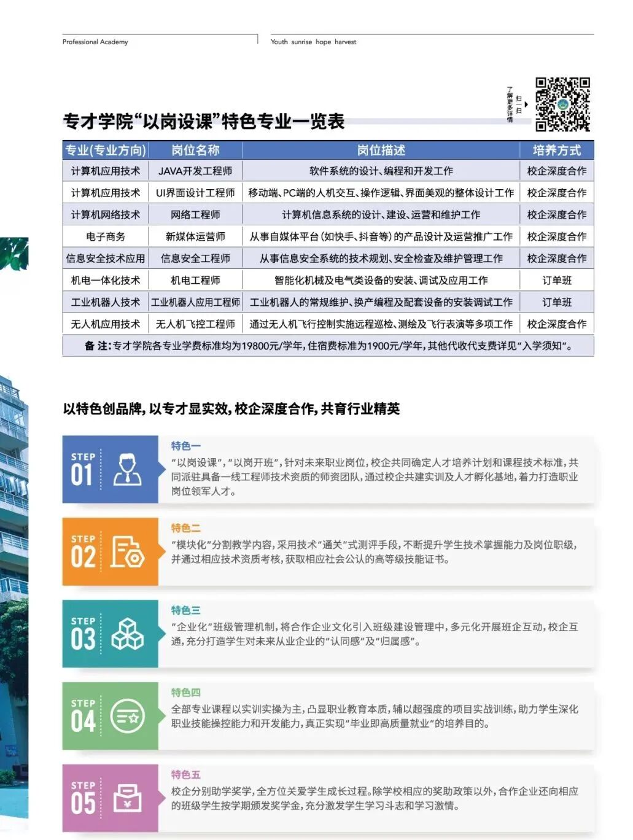
Task: Click the STEP 04 star badge icon
Action: pos(128,715)
